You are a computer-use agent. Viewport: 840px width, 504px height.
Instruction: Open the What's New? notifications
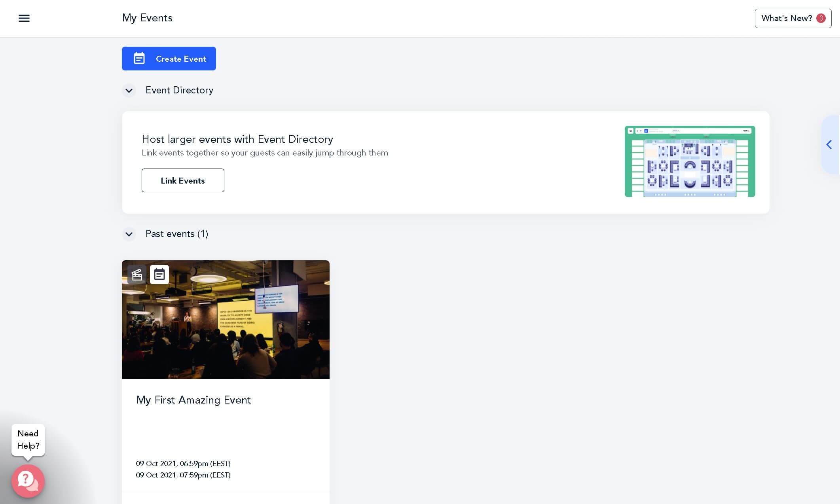(793, 18)
